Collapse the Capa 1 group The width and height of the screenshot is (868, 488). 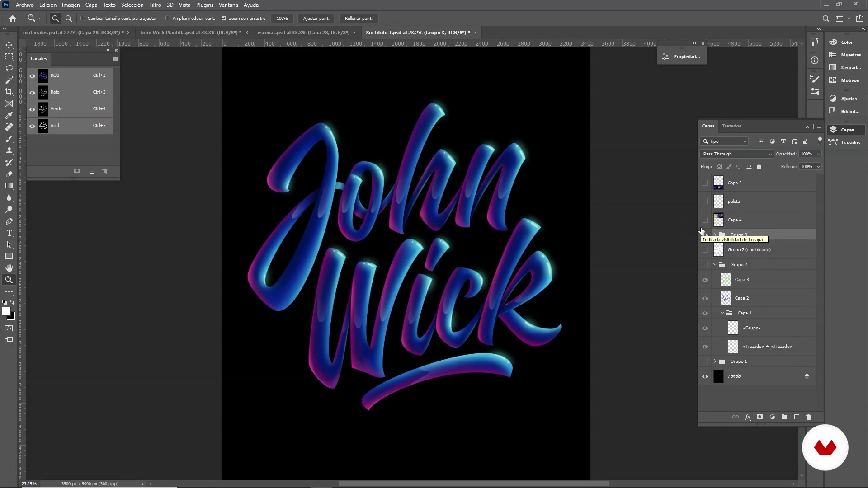click(x=722, y=313)
